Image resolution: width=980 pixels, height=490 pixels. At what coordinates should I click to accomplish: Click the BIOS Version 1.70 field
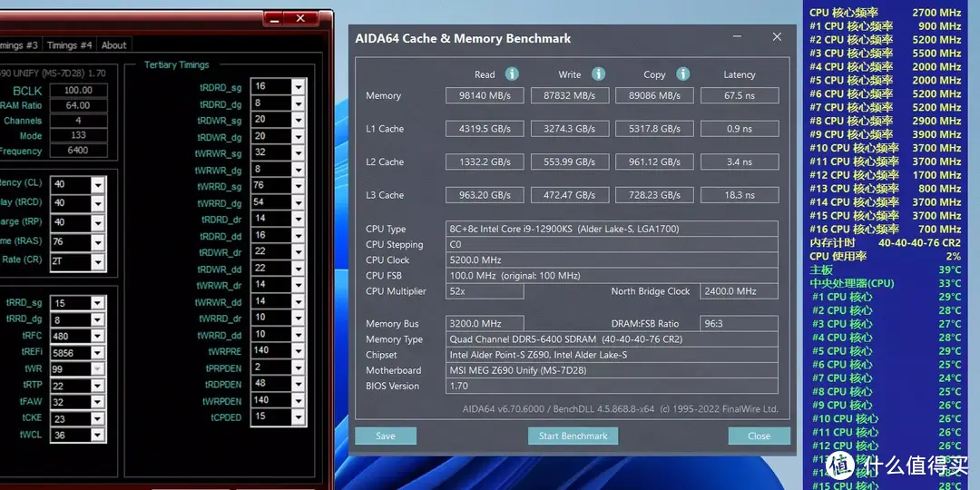(x=612, y=386)
